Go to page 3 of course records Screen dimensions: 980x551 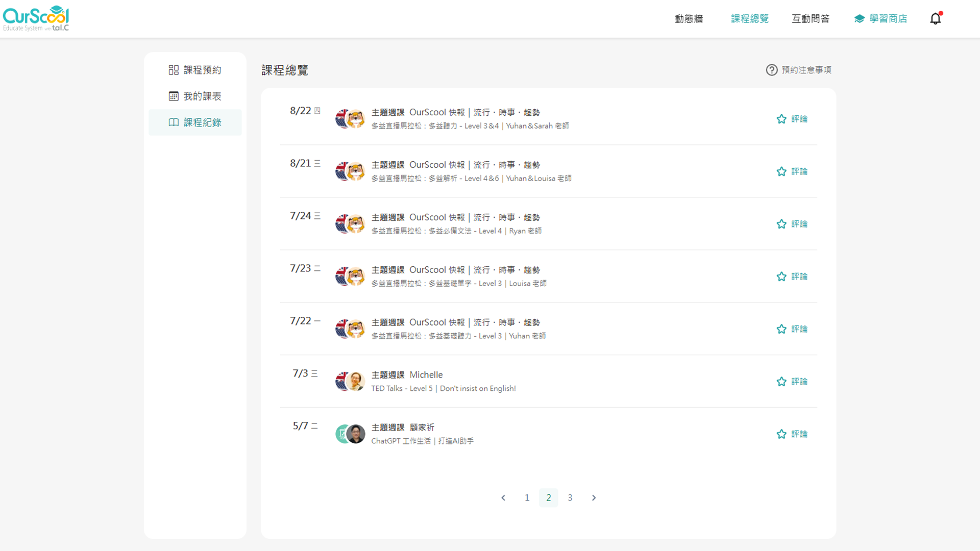click(x=570, y=498)
